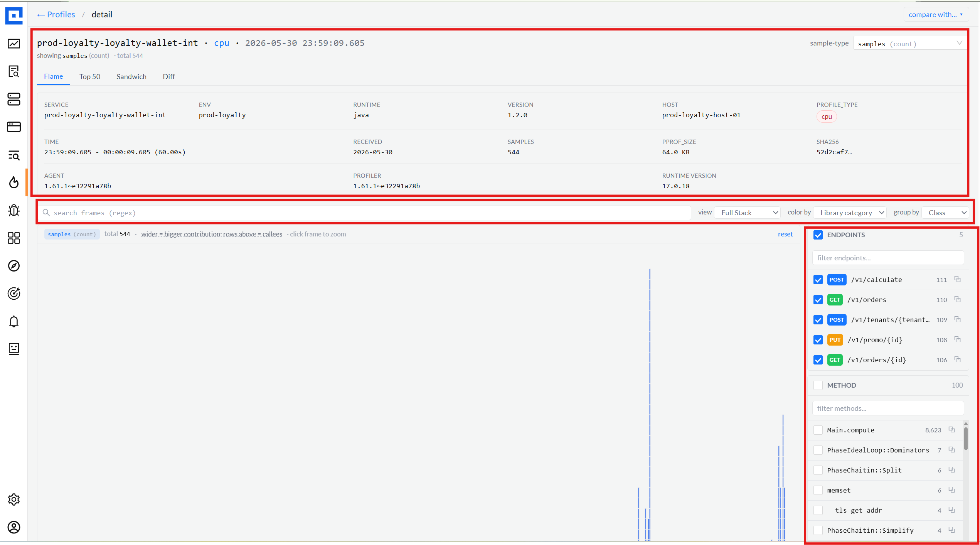This screenshot has width=980, height=545.
Task: Open the log search document sidebar icon
Action: pyautogui.click(x=14, y=71)
